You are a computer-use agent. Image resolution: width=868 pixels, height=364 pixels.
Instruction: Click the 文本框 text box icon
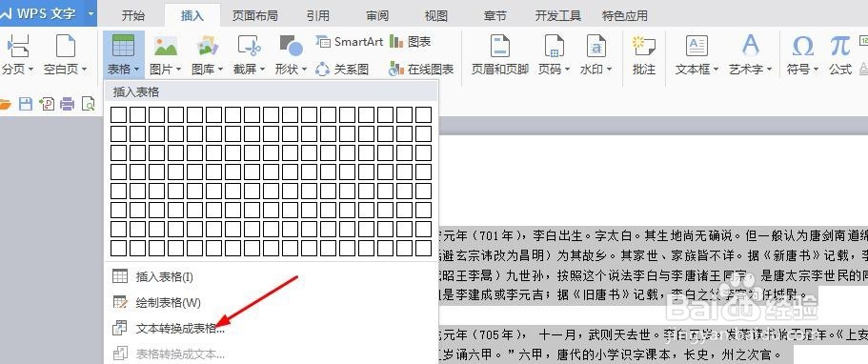pyautogui.click(x=696, y=46)
